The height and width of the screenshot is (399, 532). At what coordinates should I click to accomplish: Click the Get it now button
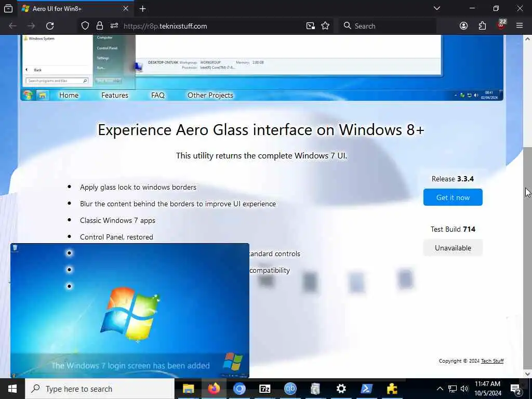(x=453, y=197)
